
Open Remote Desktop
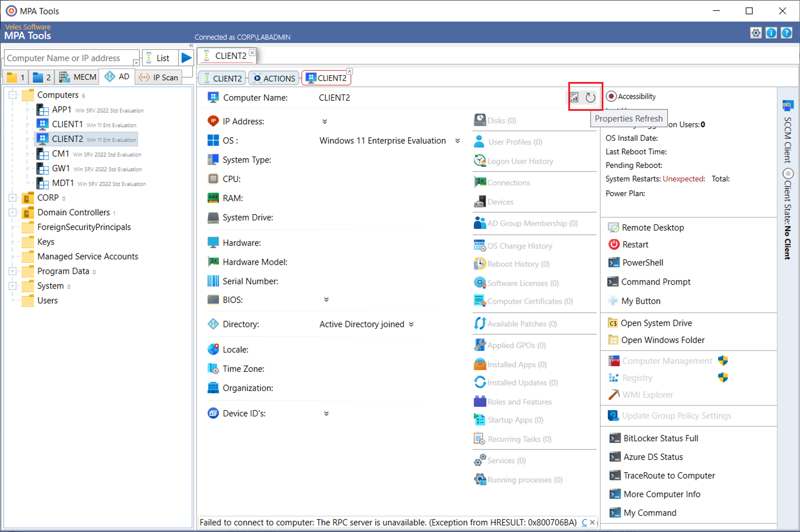tap(646, 228)
